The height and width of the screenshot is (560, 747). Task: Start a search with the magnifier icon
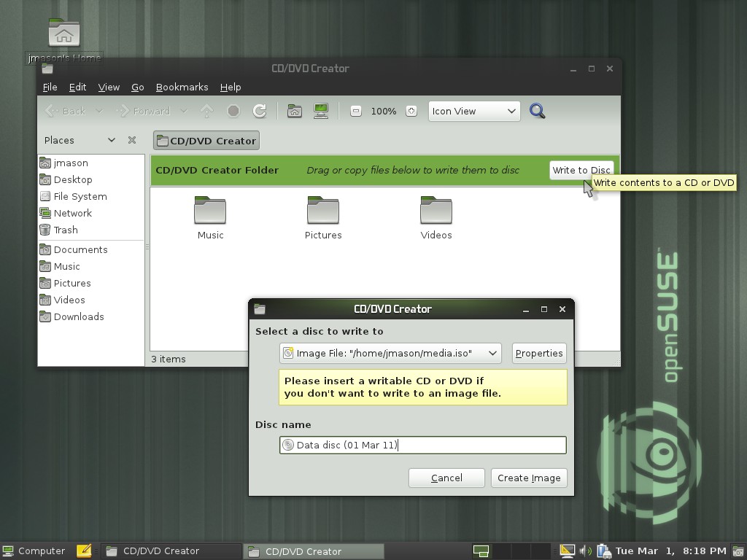537,111
